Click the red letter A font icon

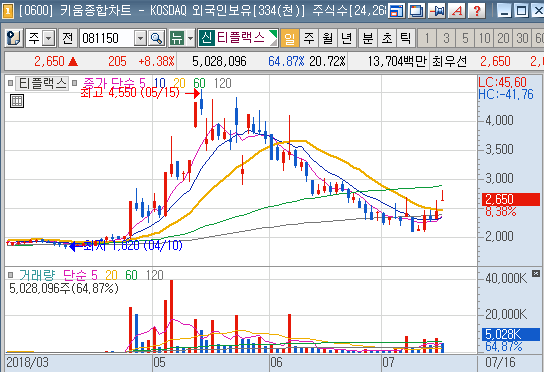(x=457, y=11)
